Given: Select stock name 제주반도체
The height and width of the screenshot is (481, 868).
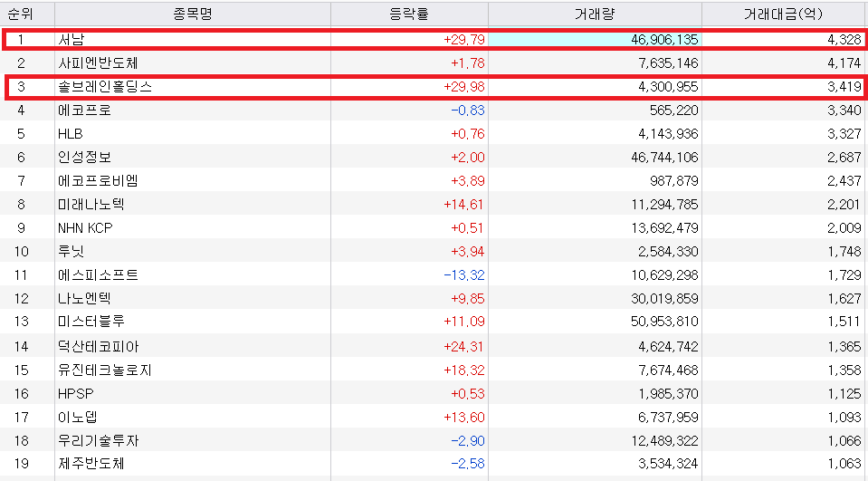Looking at the screenshot, I should [91, 463].
